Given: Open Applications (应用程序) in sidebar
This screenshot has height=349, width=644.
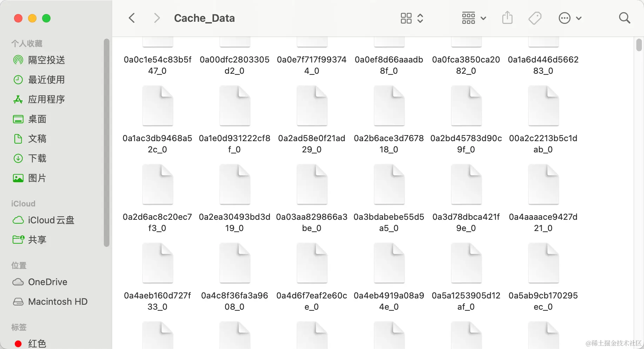Looking at the screenshot, I should tap(46, 99).
